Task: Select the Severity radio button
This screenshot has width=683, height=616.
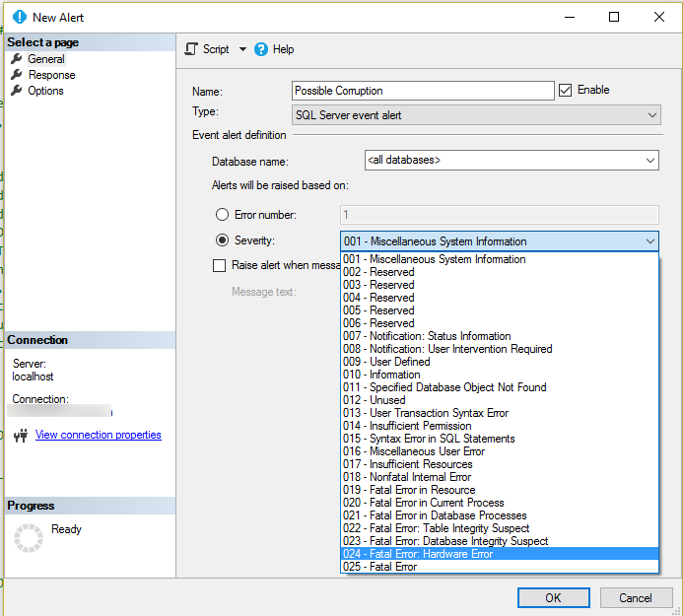Action: click(222, 240)
